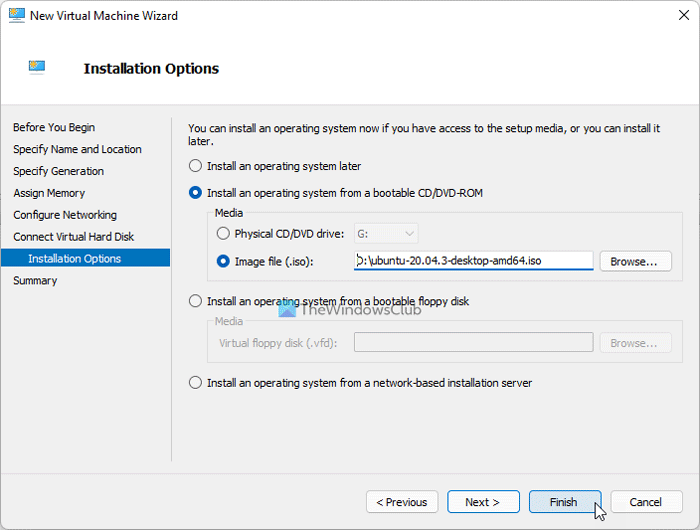Click the Installation Options header icon
Image resolution: width=700 pixels, height=530 pixels.
[x=42, y=67]
